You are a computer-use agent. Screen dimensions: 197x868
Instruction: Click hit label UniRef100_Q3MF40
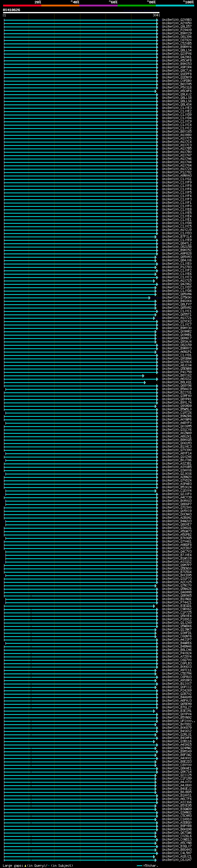pyautogui.click(x=177, y=396)
